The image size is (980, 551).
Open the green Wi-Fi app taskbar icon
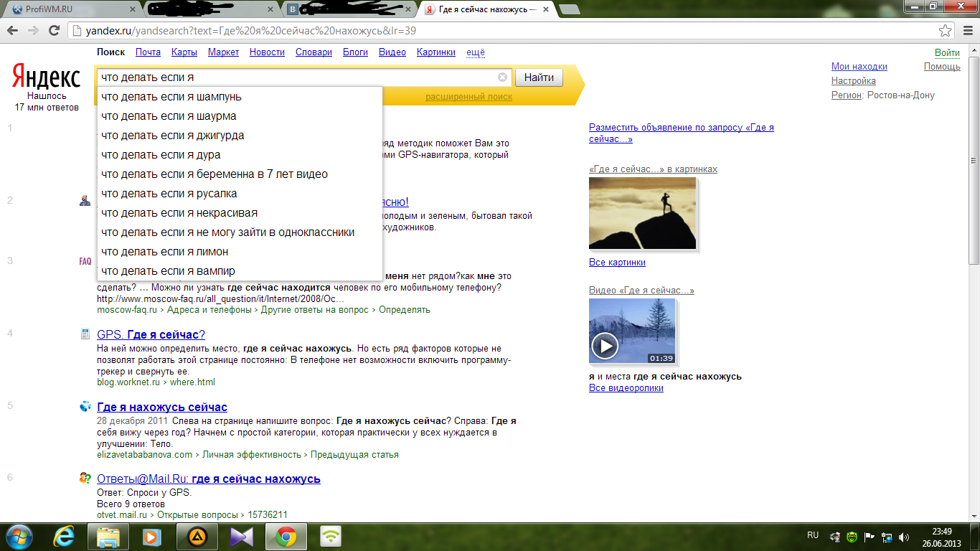pos(330,536)
